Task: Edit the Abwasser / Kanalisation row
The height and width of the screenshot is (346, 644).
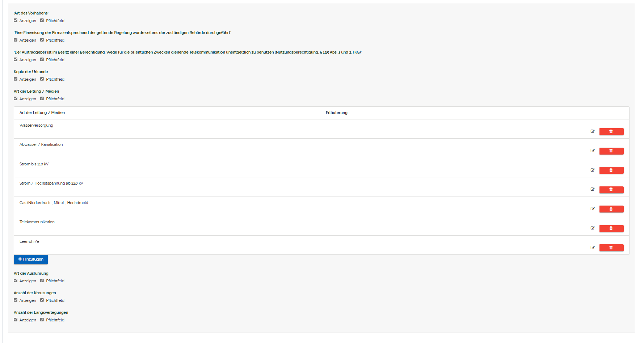Action: tap(593, 151)
